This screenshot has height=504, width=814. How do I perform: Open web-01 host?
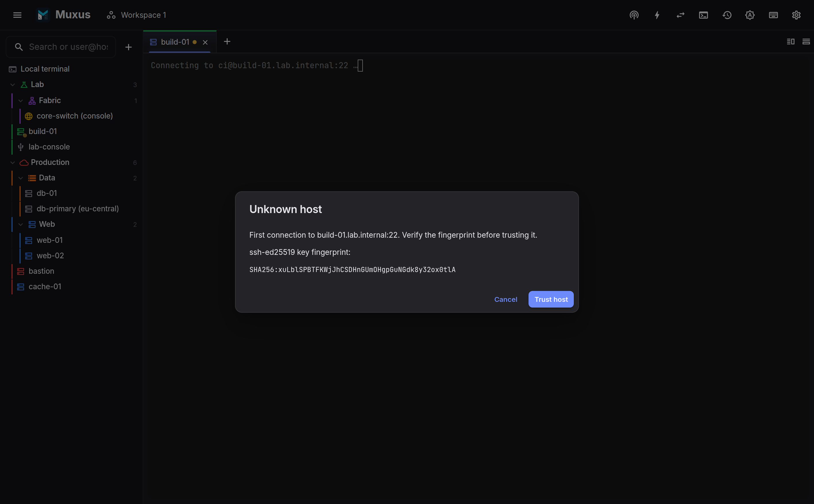pyautogui.click(x=50, y=240)
